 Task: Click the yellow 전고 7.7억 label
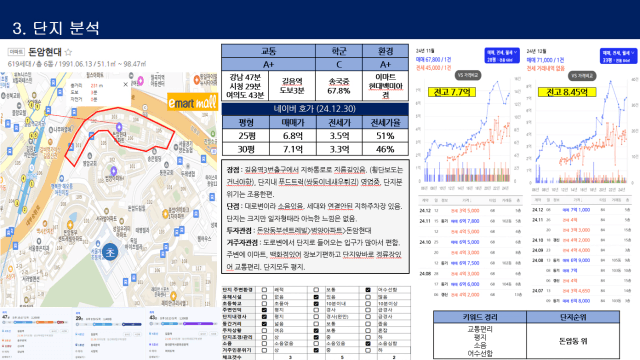tap(452, 92)
